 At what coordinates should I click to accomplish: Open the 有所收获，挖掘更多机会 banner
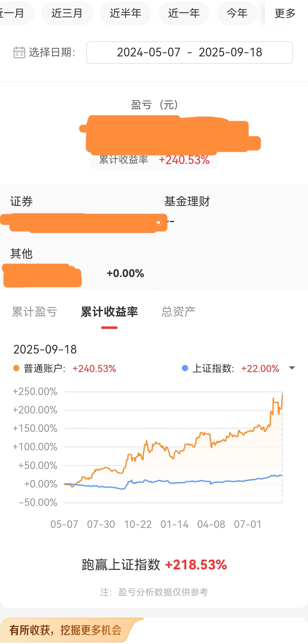72,630
